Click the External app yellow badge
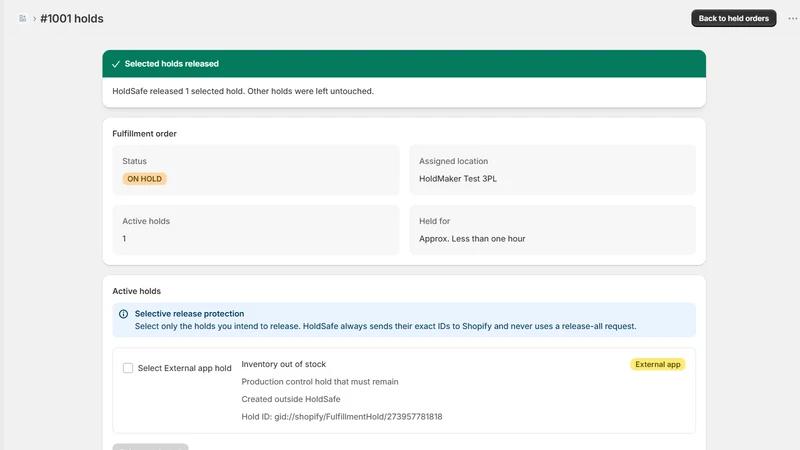 [658, 364]
